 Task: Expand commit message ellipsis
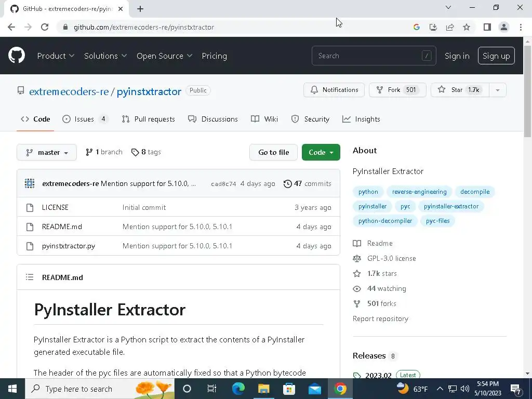[x=193, y=183]
